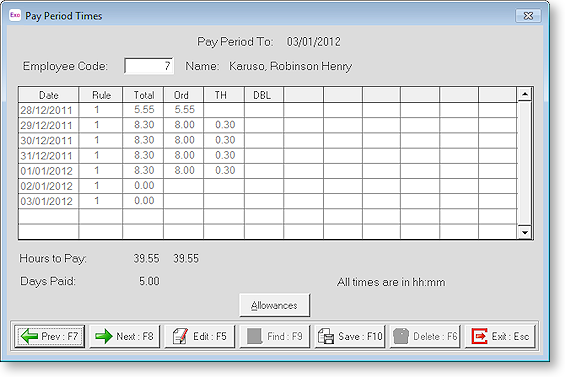Select the 03/01/2012 date row
This screenshot has width=565, height=377.
point(268,201)
